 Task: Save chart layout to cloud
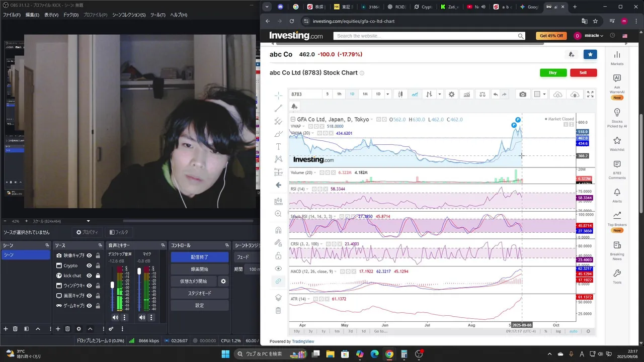(x=575, y=94)
